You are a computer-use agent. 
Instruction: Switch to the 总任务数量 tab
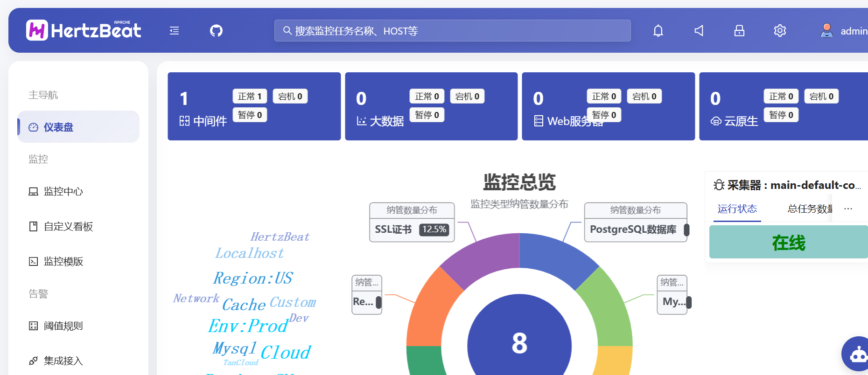click(810, 208)
